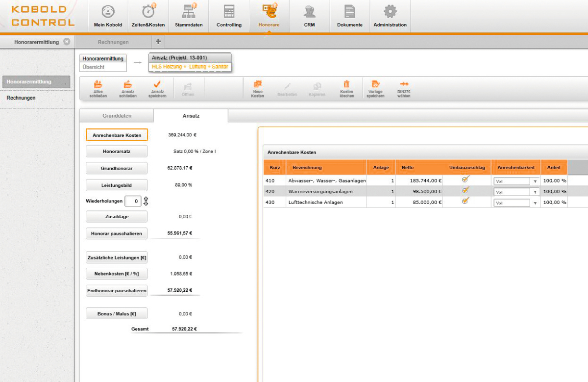The image size is (588, 382).
Task: Toggle Umbauzuschlag for row 420
Action: click(465, 191)
